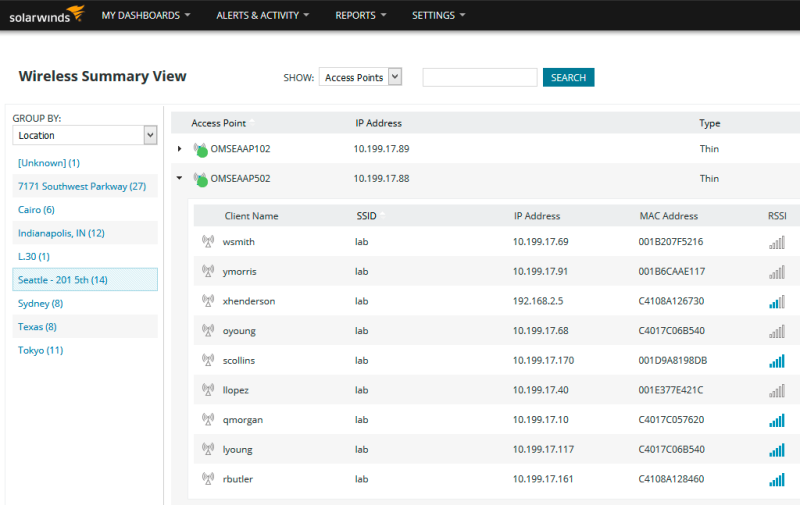Click the RSSI signal bars for scollins
The width and height of the screenshot is (800, 505).
[x=777, y=361]
